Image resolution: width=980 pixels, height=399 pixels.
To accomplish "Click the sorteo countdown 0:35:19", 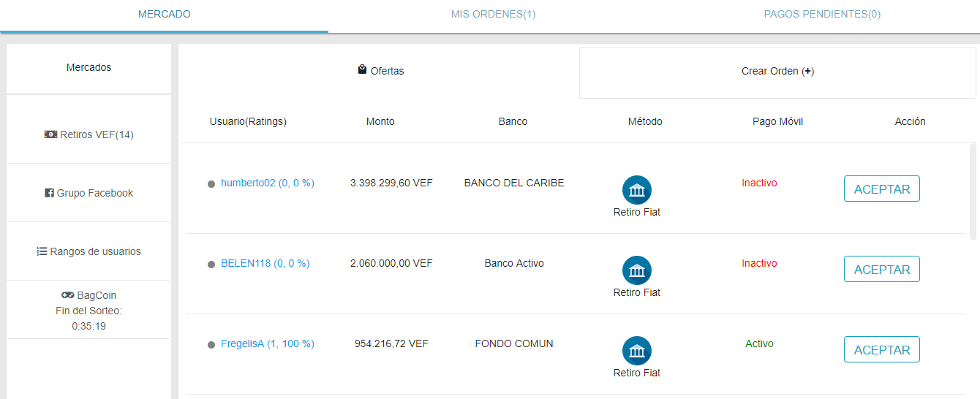I will 89,326.
